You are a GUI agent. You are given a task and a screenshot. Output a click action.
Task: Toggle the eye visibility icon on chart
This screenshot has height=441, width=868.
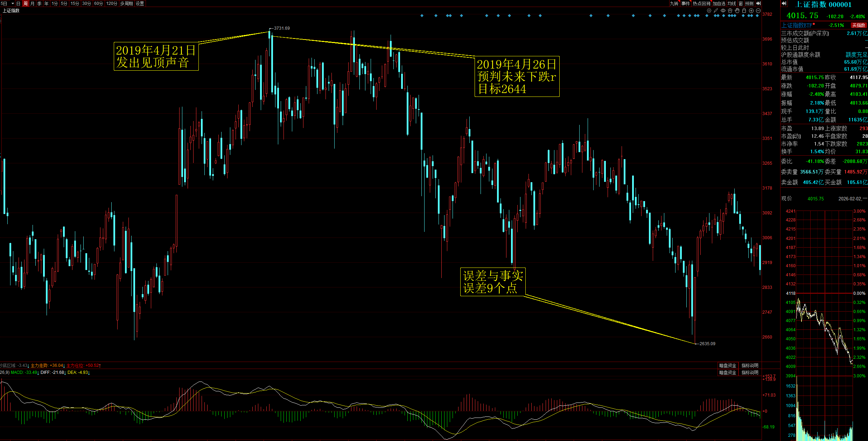tap(723, 10)
